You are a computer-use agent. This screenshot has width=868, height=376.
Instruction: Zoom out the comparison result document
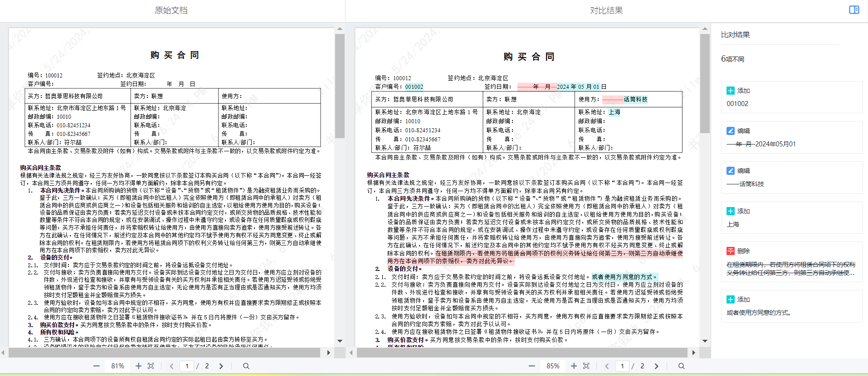pos(532,366)
